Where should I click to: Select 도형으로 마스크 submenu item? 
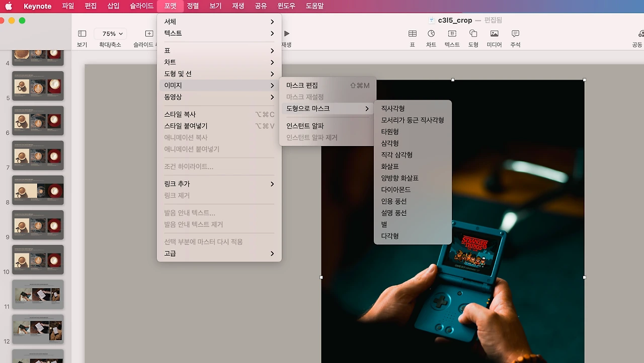coord(328,109)
